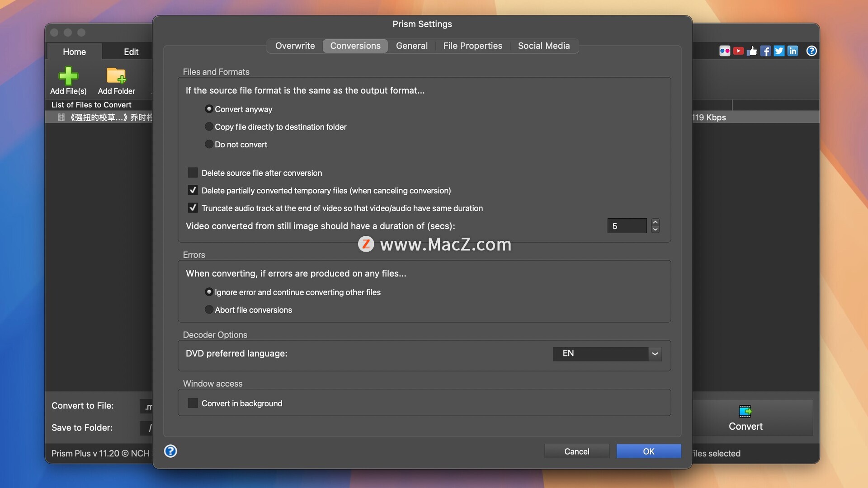This screenshot has height=488, width=868.
Task: Open the Facebook share icon
Action: coord(765,51)
